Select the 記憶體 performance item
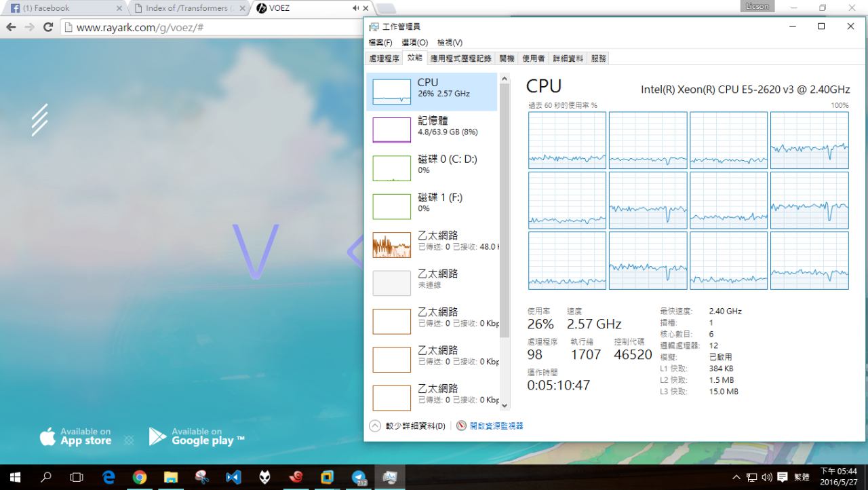 [x=432, y=130]
